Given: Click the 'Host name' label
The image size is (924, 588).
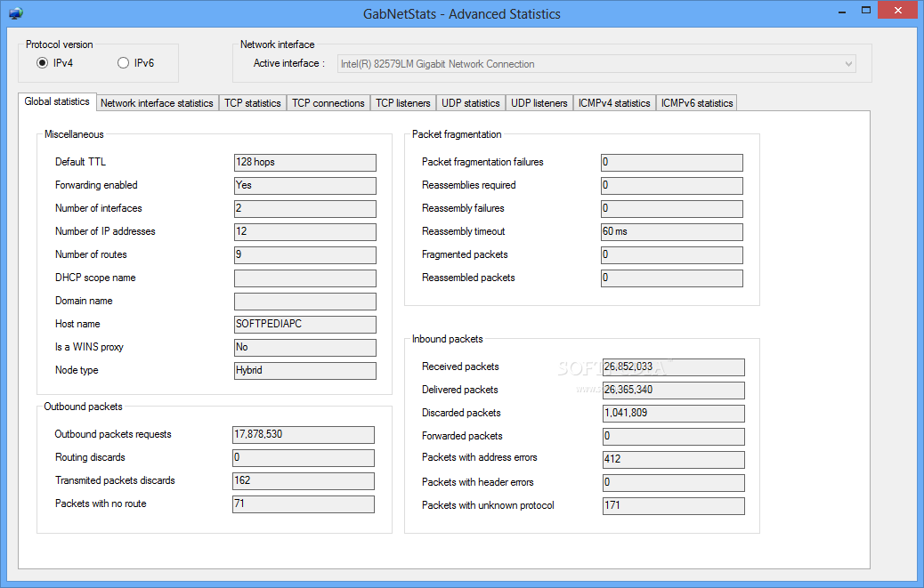Looking at the screenshot, I should 77,324.
